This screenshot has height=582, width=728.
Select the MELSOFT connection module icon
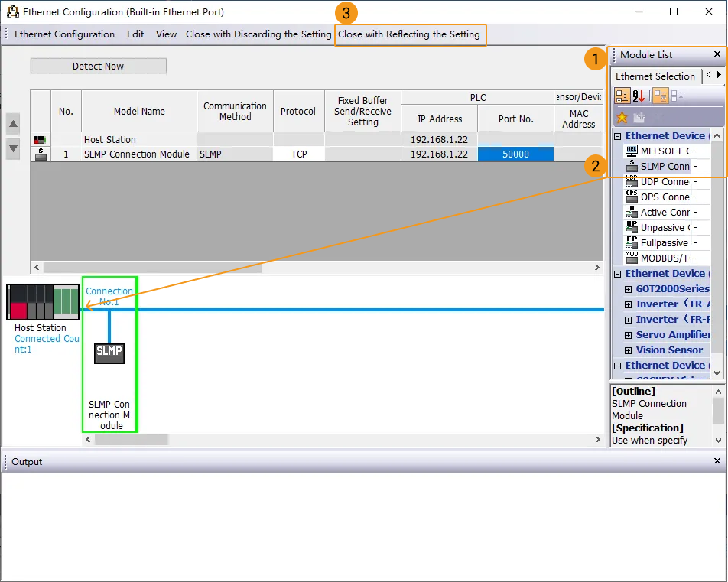(632, 151)
